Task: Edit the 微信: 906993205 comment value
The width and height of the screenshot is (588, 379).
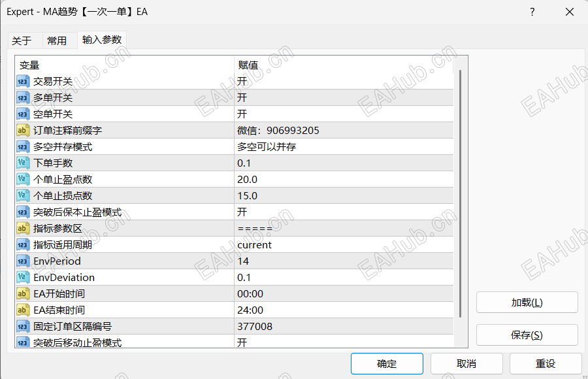Action: 344,130
